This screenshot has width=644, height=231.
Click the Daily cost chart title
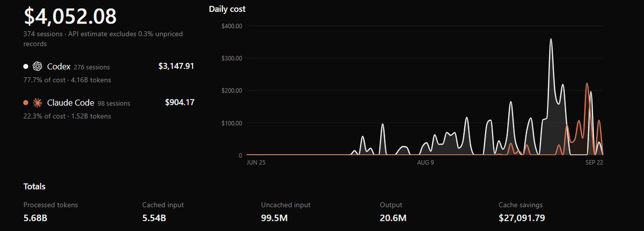tap(227, 9)
